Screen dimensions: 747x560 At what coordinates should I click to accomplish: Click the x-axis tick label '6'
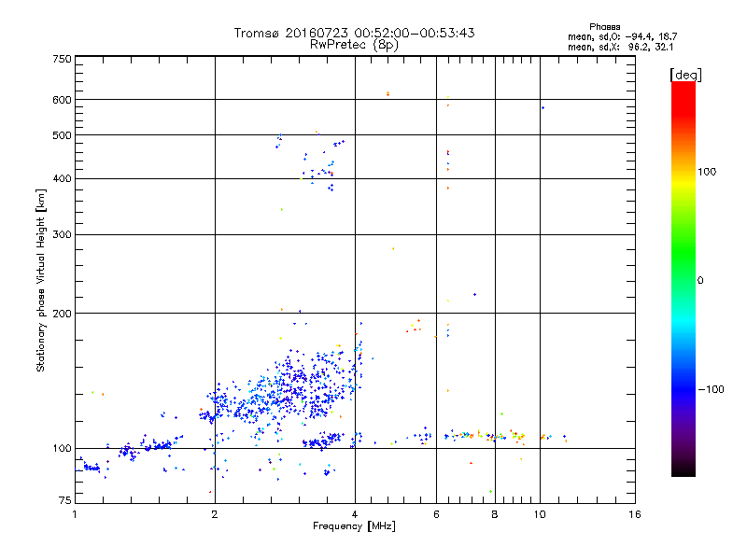[x=436, y=514]
